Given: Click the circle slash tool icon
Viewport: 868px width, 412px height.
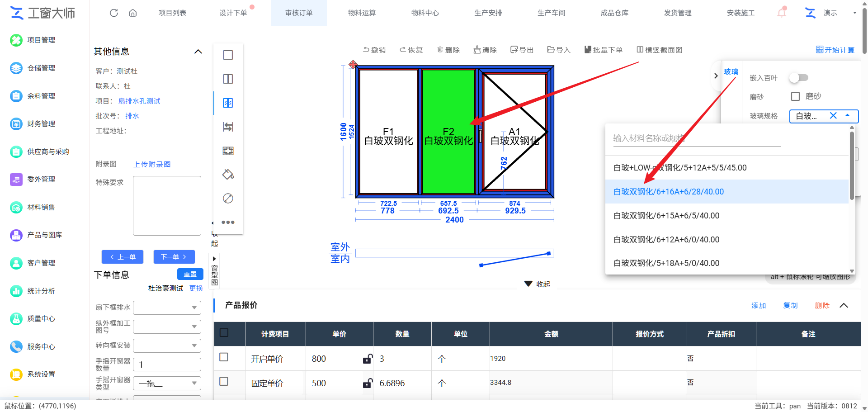Looking at the screenshot, I should pyautogui.click(x=228, y=198).
